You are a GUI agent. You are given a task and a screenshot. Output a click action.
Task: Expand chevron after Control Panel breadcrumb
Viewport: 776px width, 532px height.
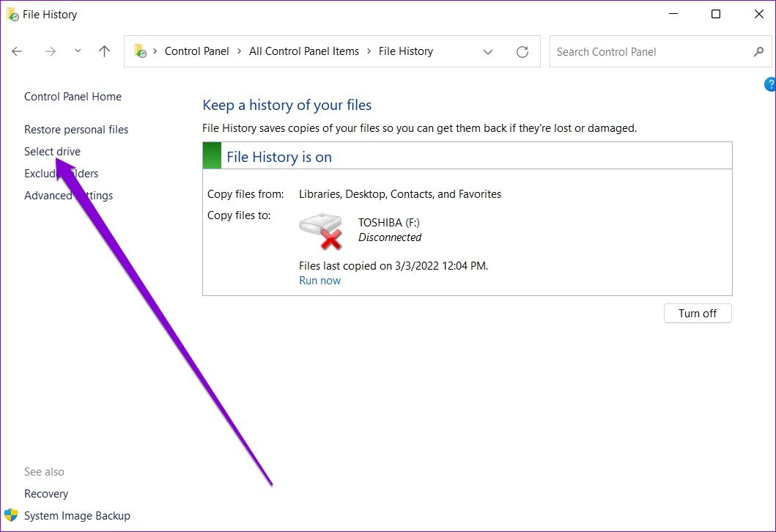point(239,51)
